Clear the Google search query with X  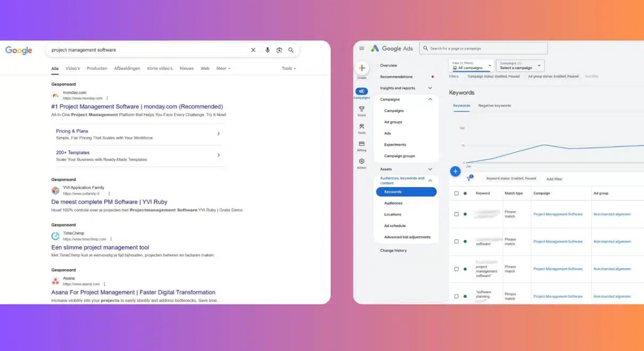click(253, 50)
